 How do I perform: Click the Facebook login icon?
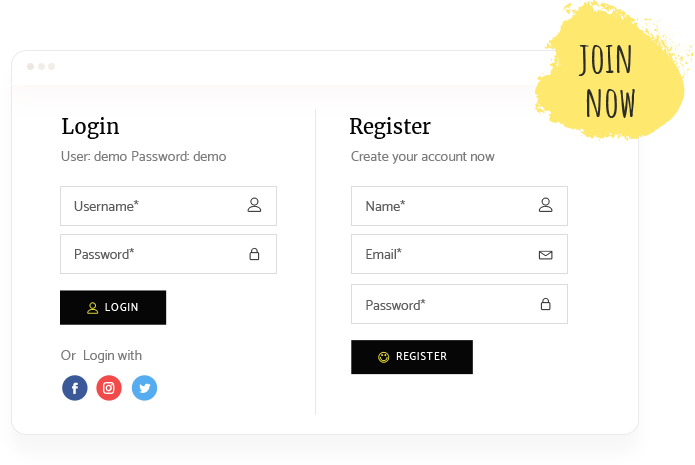pyautogui.click(x=75, y=388)
